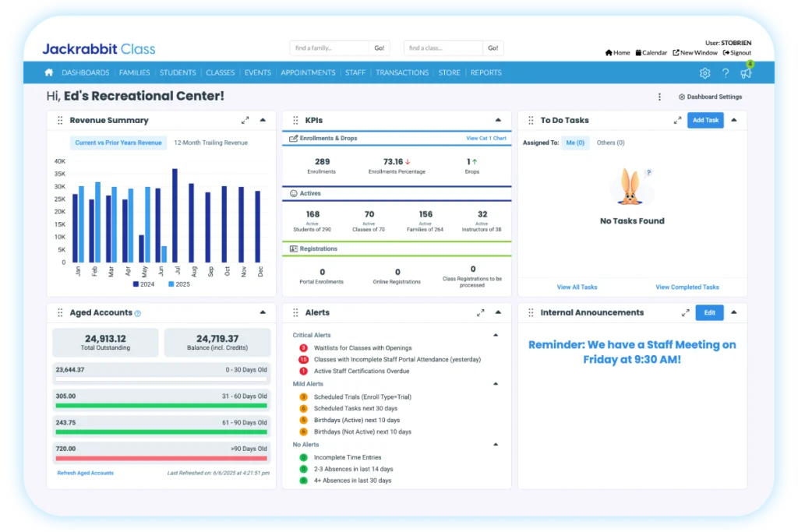Click Signout in the header
Viewport: 798px width, 532px height.
click(737, 53)
